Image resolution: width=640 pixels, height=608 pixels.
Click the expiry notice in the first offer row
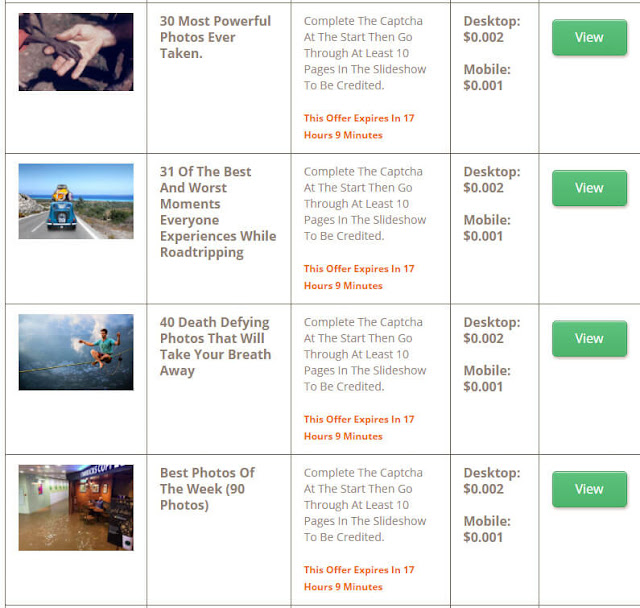(359, 126)
